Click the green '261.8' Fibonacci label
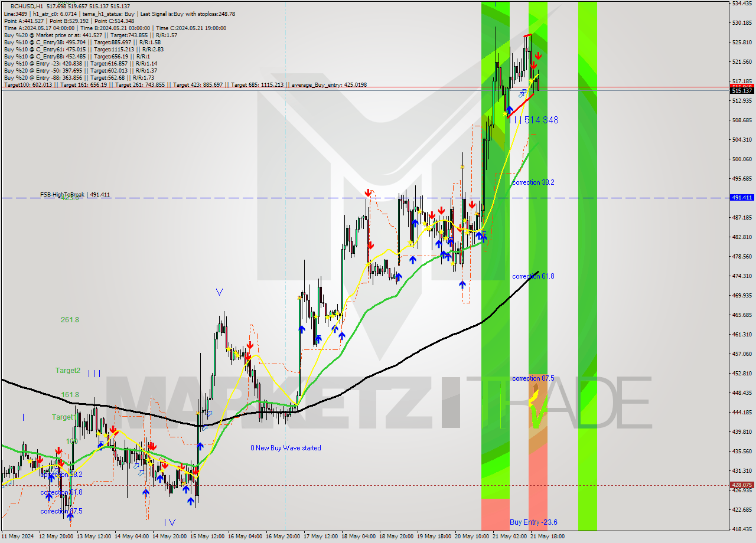This screenshot has height=543, width=756. coord(70,319)
